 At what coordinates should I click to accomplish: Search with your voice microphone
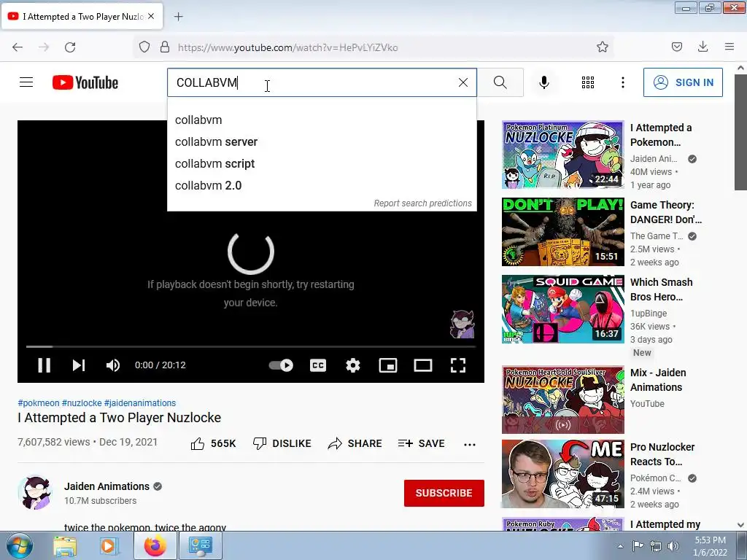(x=544, y=82)
